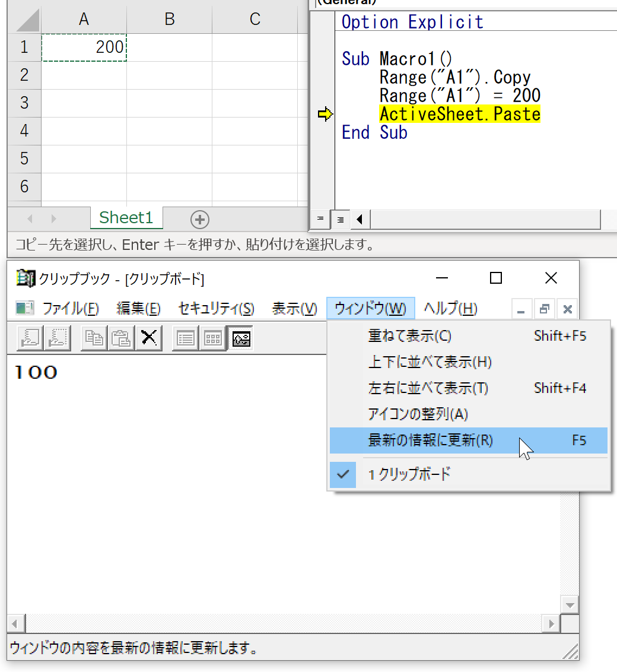Minimize the inner clipboard child window

click(521, 309)
